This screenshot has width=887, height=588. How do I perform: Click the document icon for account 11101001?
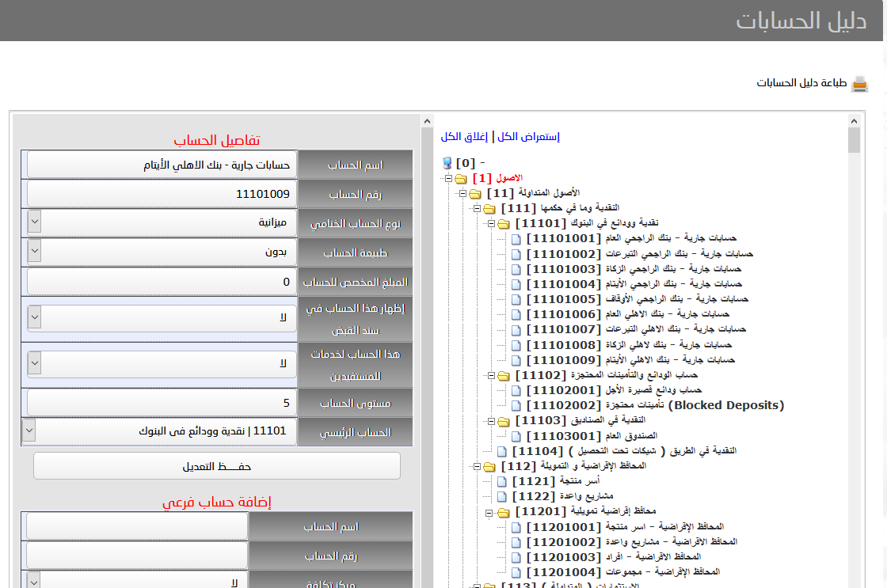[516, 239]
